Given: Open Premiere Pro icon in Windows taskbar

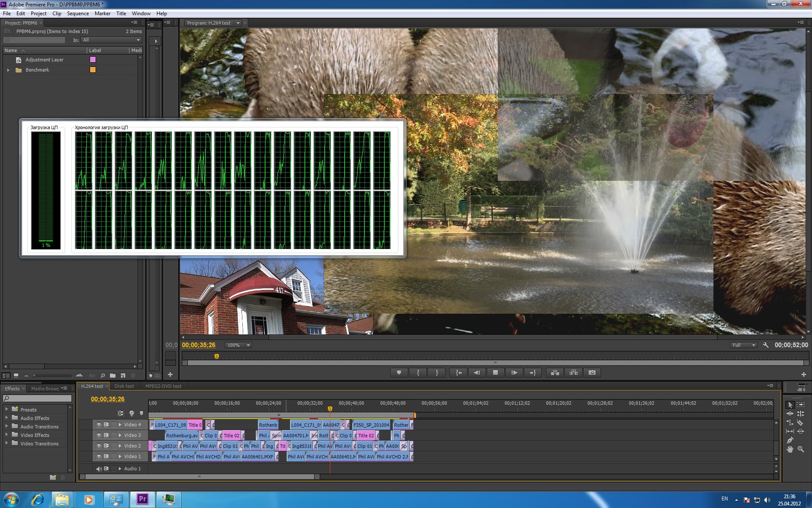Looking at the screenshot, I should tap(143, 499).
